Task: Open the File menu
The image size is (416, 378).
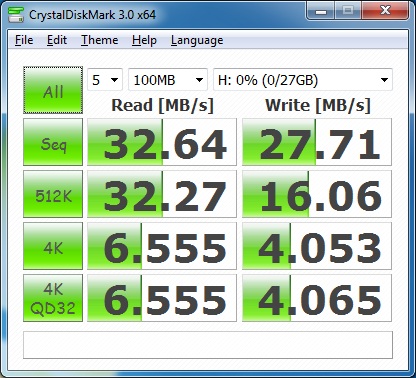Action: click(24, 40)
